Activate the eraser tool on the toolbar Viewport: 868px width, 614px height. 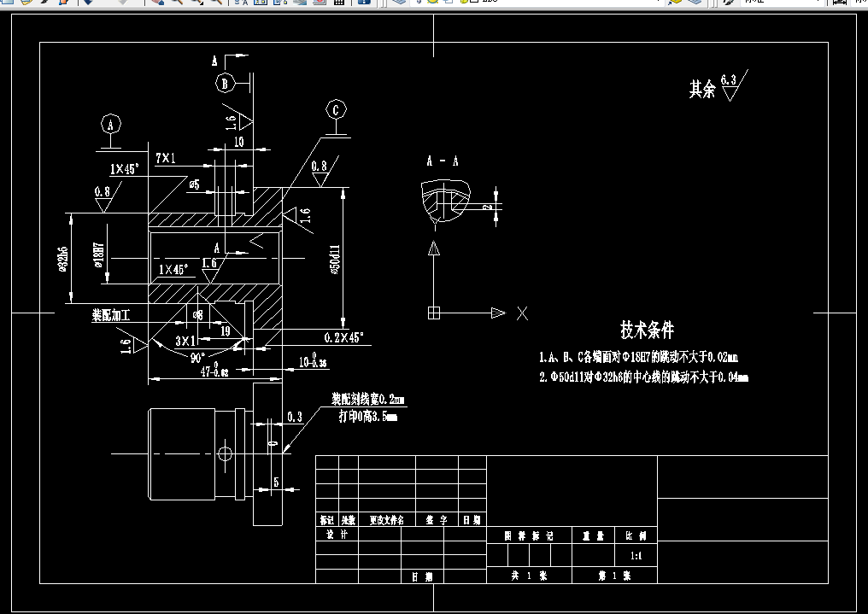point(158,3)
